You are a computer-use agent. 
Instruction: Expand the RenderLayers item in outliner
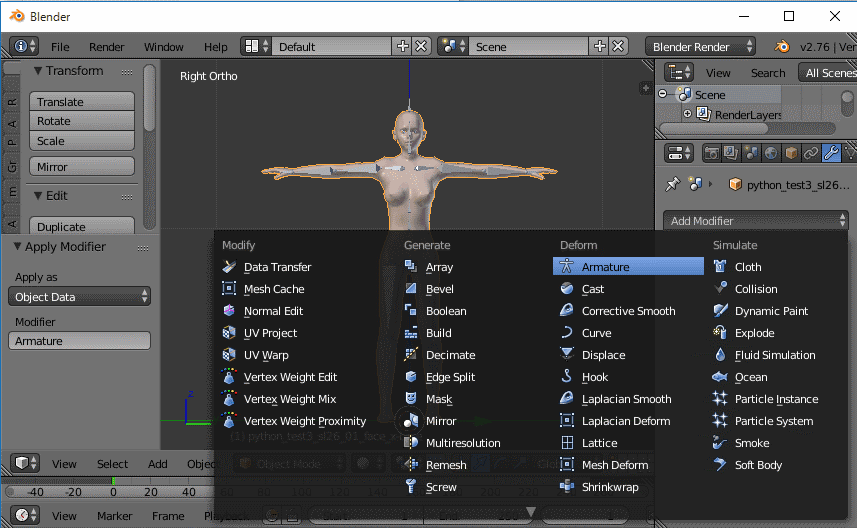pos(688,114)
